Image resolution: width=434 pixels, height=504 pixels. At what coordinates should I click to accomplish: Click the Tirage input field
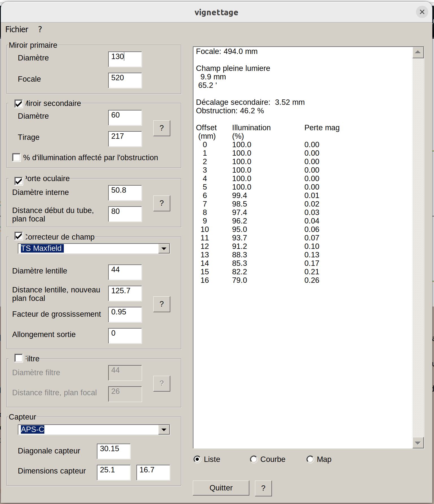coord(125,139)
